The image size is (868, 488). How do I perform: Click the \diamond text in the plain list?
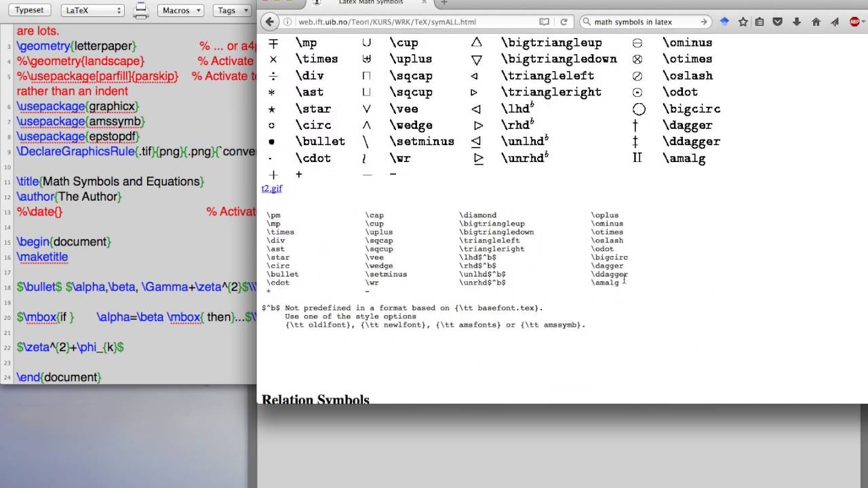click(478, 216)
